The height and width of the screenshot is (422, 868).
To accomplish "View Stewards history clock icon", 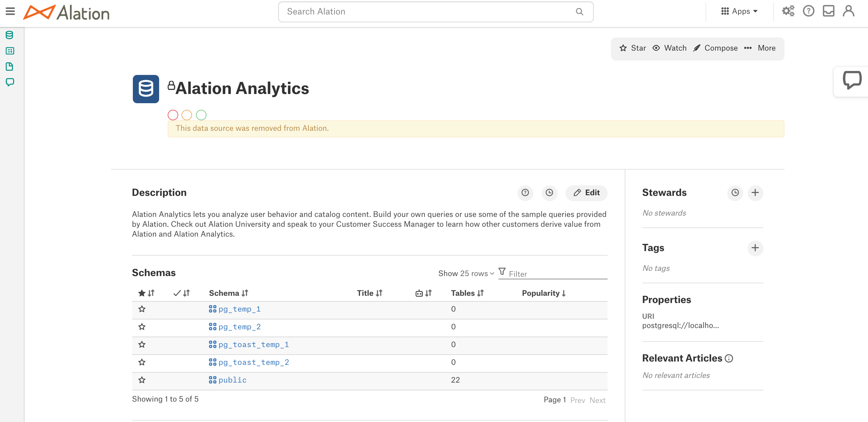I will pyautogui.click(x=735, y=193).
